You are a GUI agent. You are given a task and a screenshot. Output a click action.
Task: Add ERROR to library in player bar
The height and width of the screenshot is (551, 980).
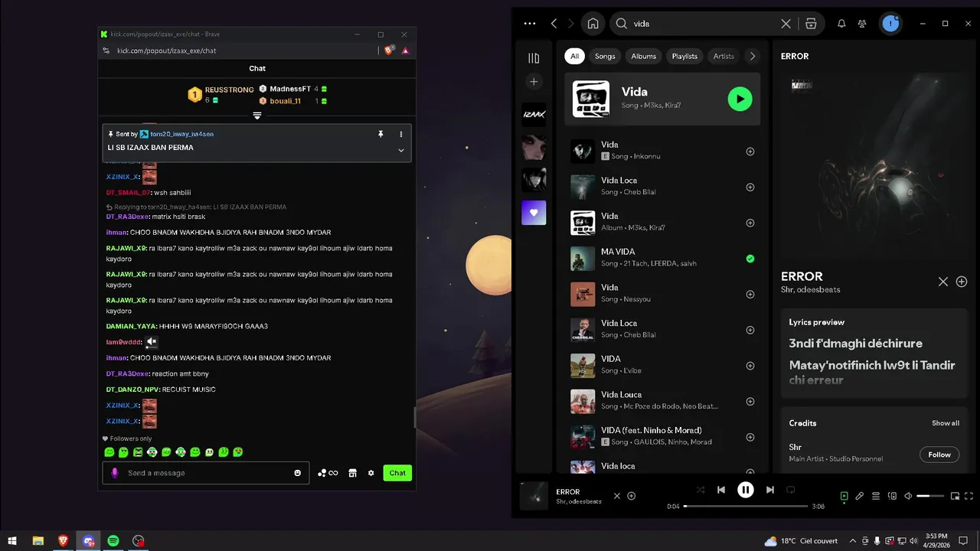pos(632,496)
